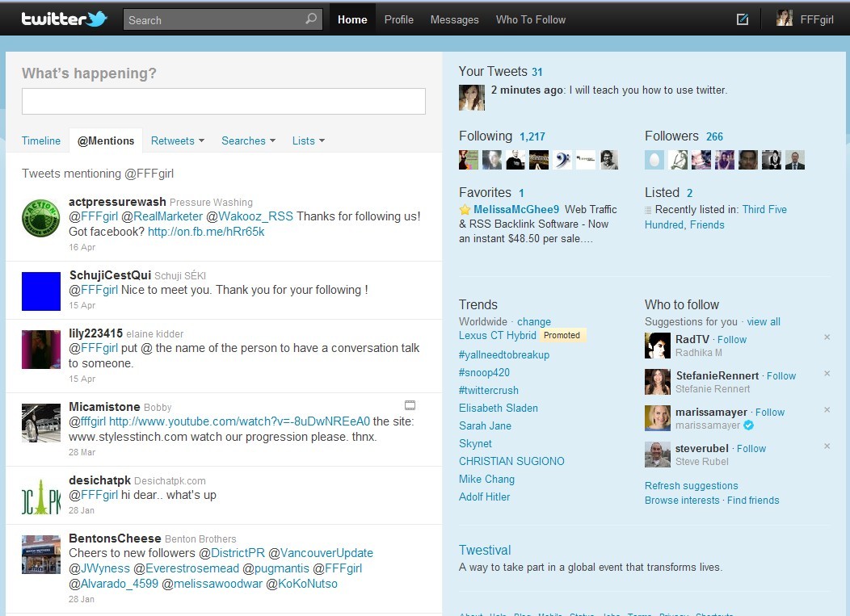Click the FFFgirl avatar in top bar

(784, 19)
